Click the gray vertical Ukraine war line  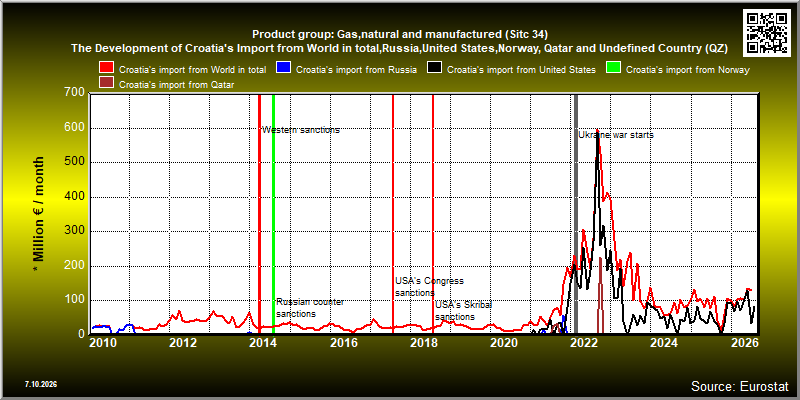(x=576, y=214)
